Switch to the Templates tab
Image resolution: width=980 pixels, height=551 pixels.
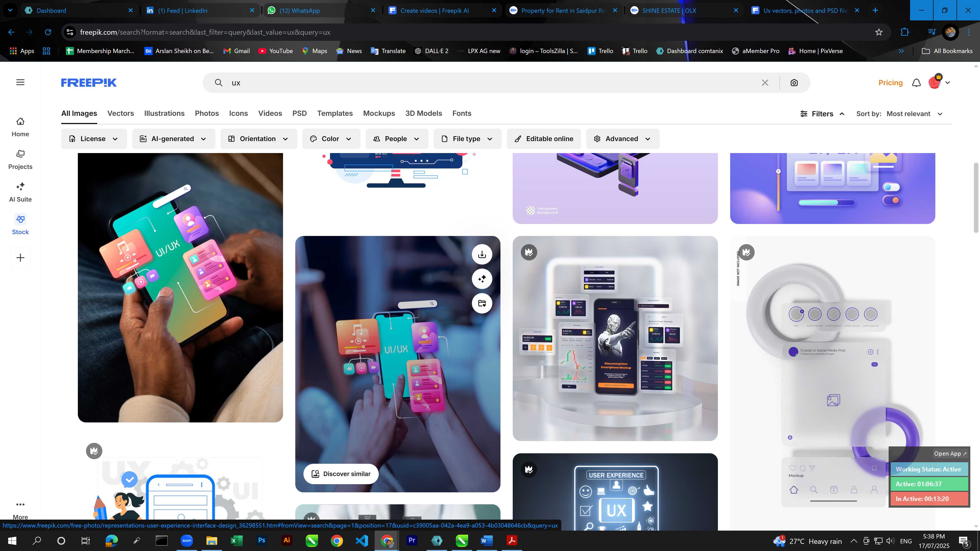(335, 113)
